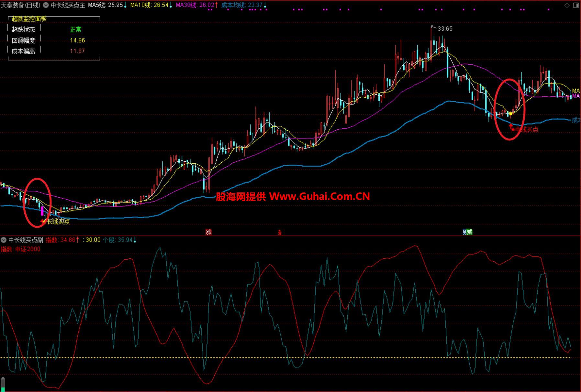Click the magenta candle in the left red circle

pos(42,211)
